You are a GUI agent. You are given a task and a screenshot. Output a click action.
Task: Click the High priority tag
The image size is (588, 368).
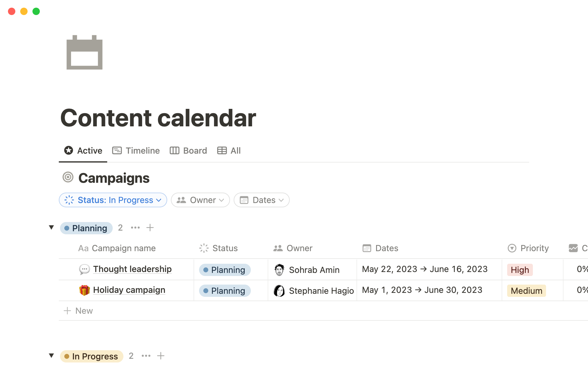coord(520,270)
